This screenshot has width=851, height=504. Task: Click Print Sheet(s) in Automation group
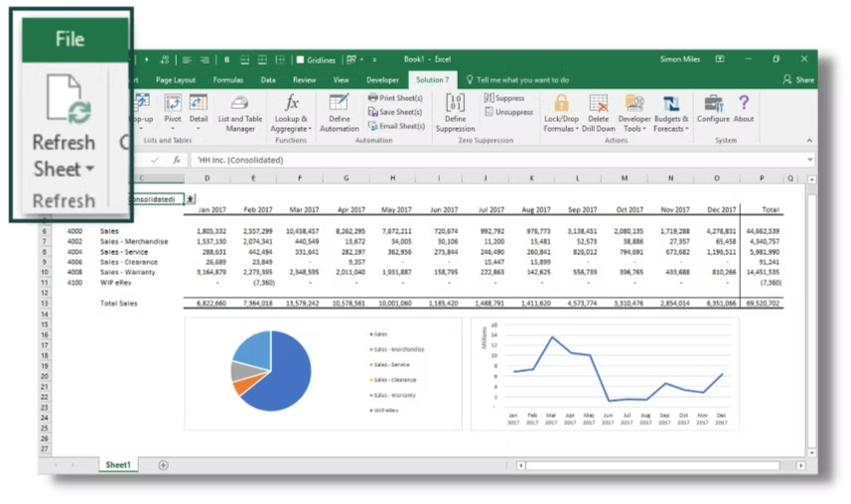point(395,98)
